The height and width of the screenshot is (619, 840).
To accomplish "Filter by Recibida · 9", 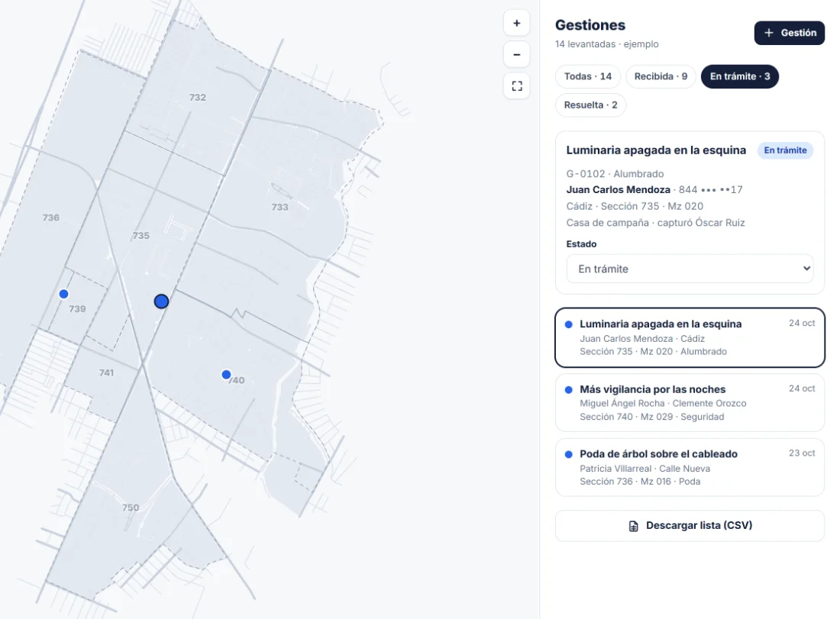I will 661,76.
